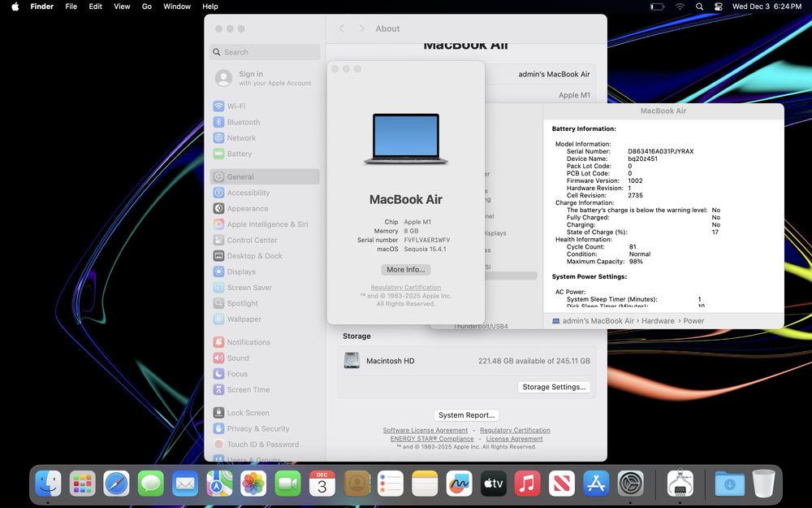Open Photos app in the Dock
Screen dimensions: 812x508
click(253, 484)
